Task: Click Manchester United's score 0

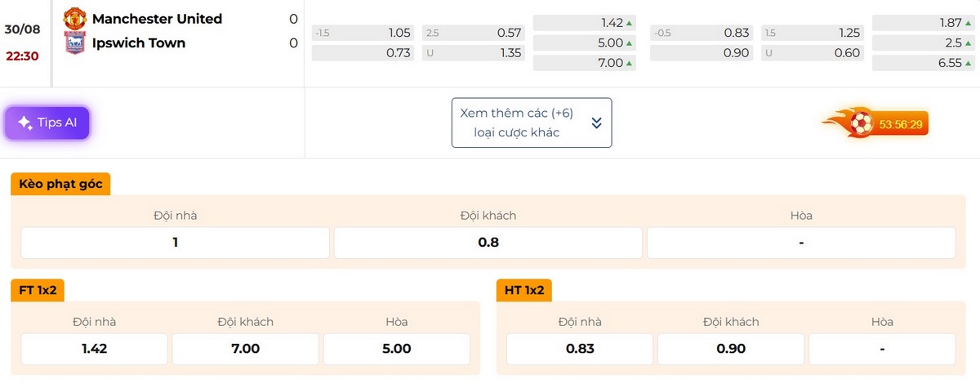Action: (294, 19)
